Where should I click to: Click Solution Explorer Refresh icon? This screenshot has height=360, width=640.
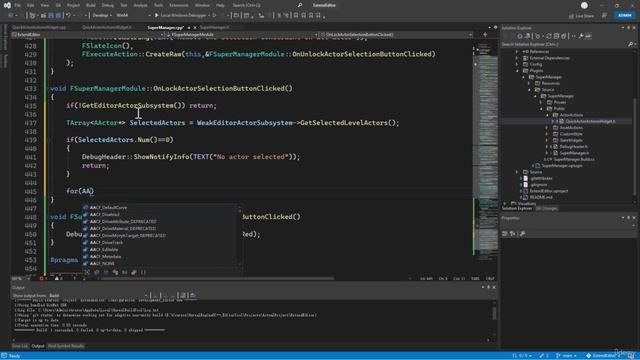click(549, 36)
